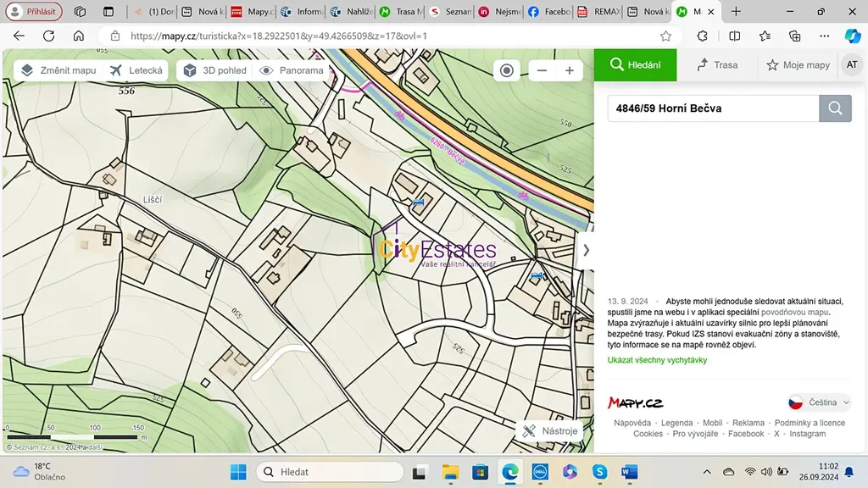Screen dimensions: 868x488
Task: Collapse the side panel with chevron arrow
Action: [586, 250]
